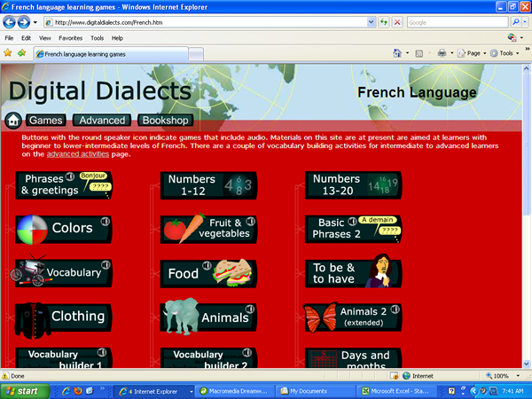Open the Tools menu in menu bar
The image size is (532, 399).
coord(97,38)
